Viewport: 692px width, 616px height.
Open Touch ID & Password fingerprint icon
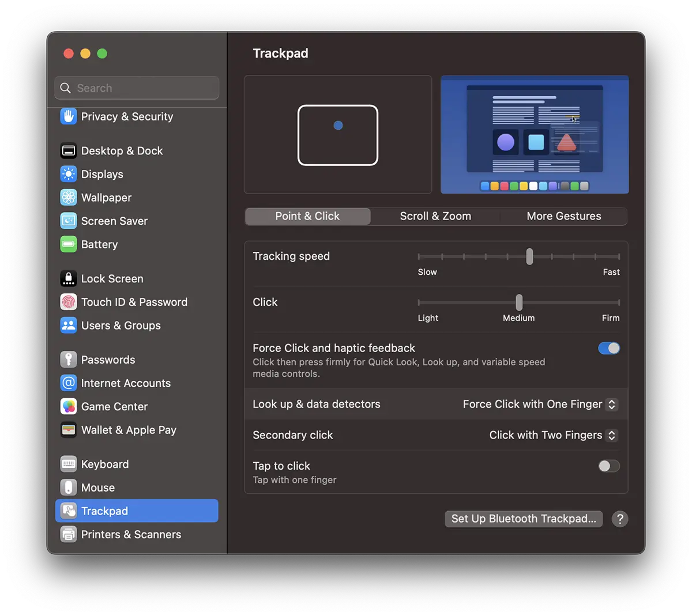pos(68,302)
